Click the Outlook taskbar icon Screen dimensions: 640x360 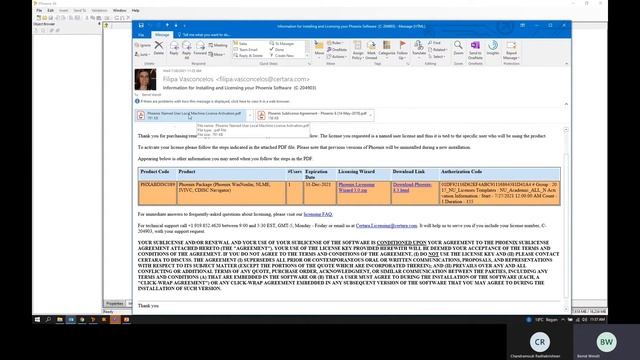pyautogui.click(x=71, y=320)
